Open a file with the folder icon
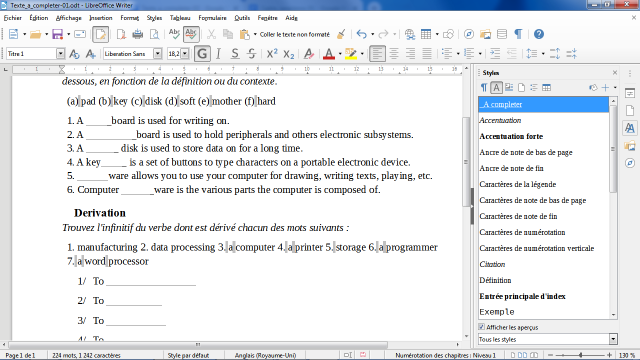640x360 pixels. (36, 34)
